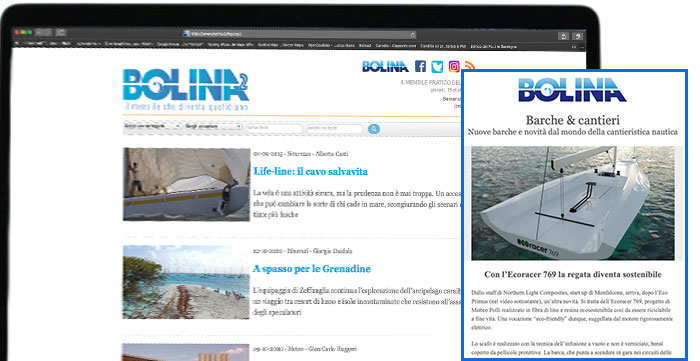The width and height of the screenshot is (700, 361).
Task: Reload the page from the address bar
Action: pos(413,34)
